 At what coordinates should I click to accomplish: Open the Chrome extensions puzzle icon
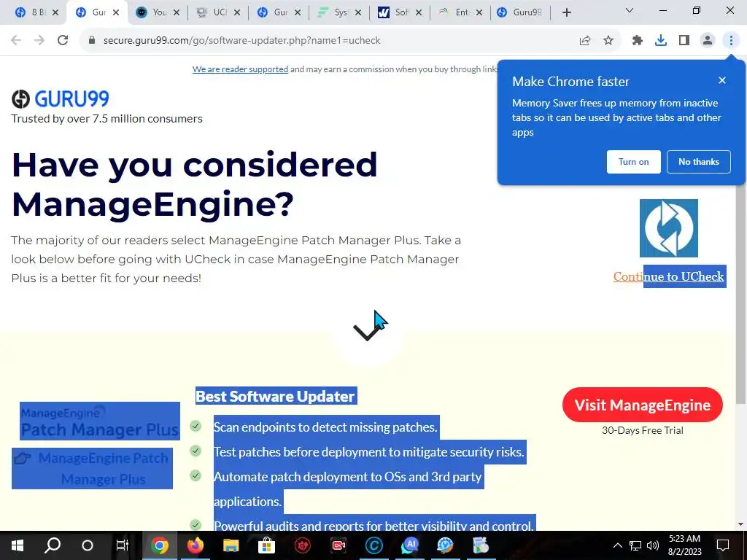pyautogui.click(x=638, y=41)
